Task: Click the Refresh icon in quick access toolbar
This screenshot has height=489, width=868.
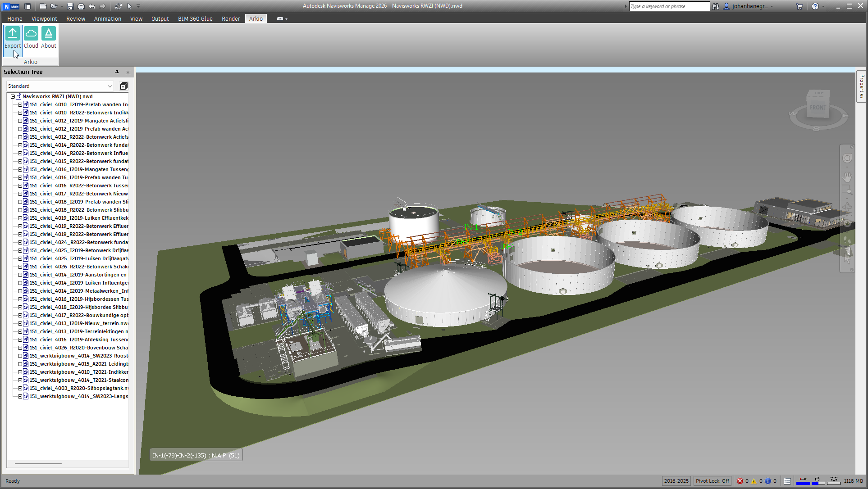Action: (x=119, y=6)
